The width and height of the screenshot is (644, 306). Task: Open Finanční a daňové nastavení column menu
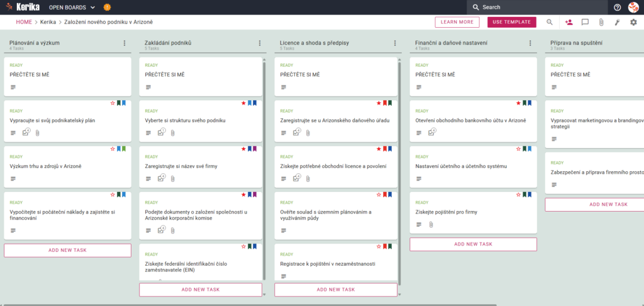530,43
